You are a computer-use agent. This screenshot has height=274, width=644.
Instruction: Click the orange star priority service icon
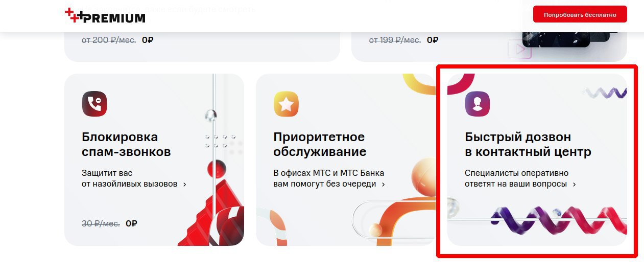click(x=286, y=104)
